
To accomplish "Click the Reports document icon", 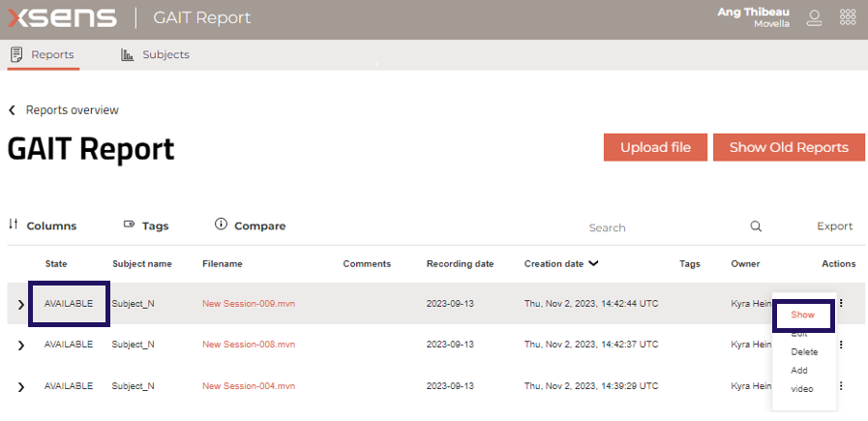I will [16, 55].
